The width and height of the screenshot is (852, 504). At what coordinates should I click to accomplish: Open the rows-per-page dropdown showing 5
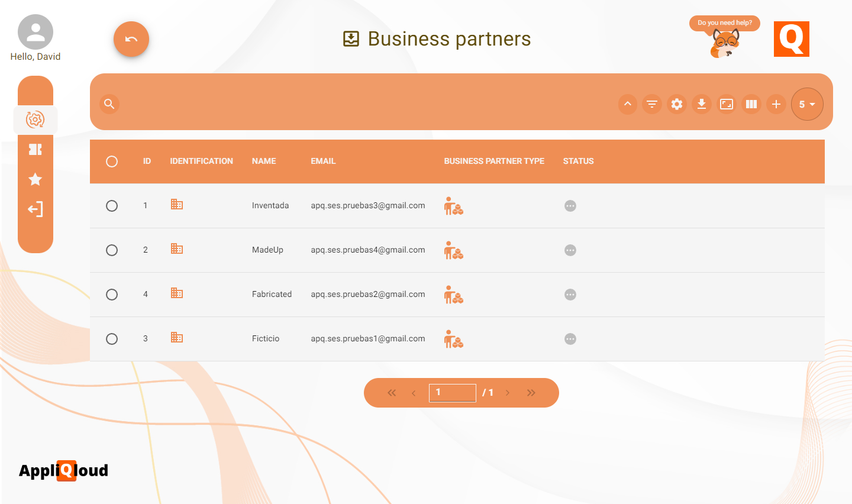tap(807, 104)
